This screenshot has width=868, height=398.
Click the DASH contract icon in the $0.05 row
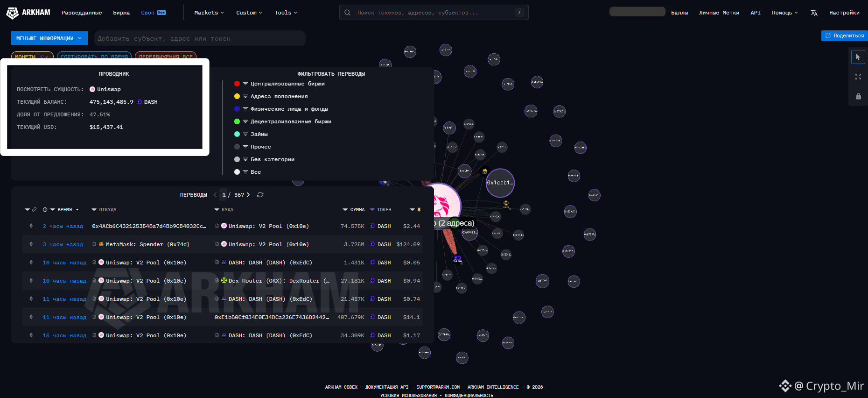tap(224, 263)
